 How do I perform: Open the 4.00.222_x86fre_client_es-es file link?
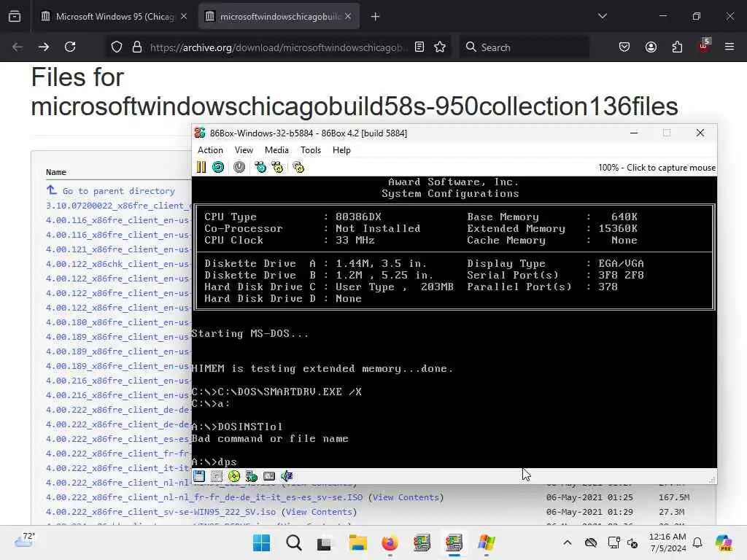[119, 439]
